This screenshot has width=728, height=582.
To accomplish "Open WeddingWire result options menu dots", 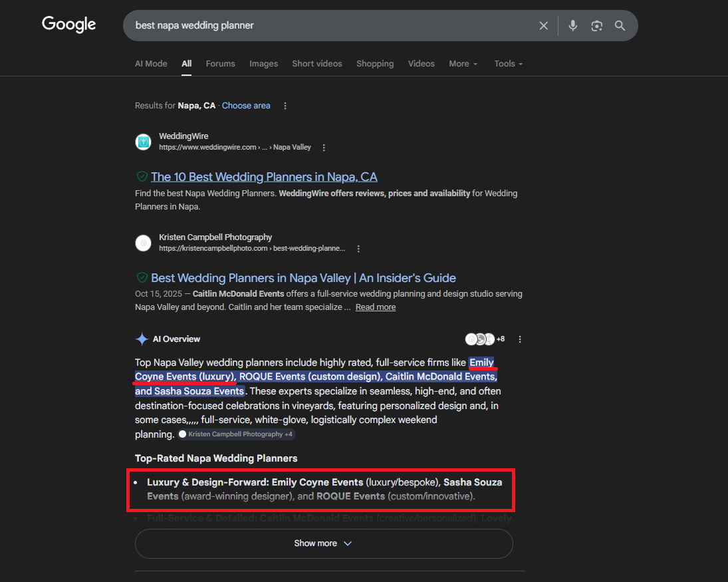I will pyautogui.click(x=324, y=147).
